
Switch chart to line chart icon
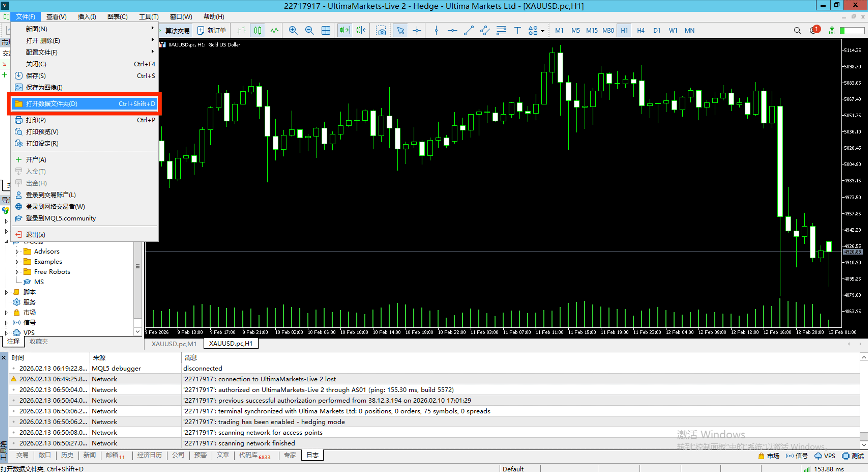pyautogui.click(x=274, y=30)
